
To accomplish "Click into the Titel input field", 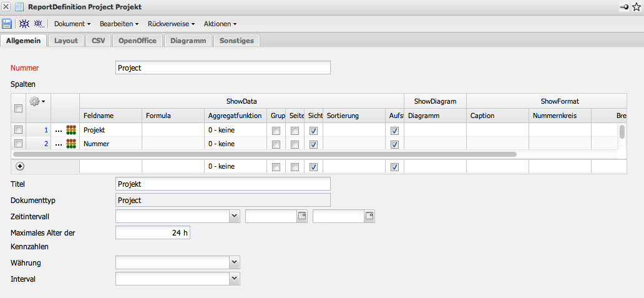I will 223,184.
